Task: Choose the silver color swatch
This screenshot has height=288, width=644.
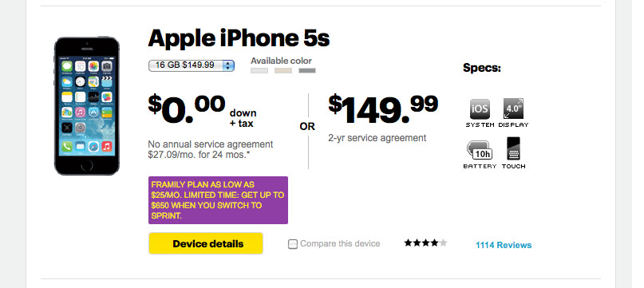Action: pyautogui.click(x=259, y=71)
